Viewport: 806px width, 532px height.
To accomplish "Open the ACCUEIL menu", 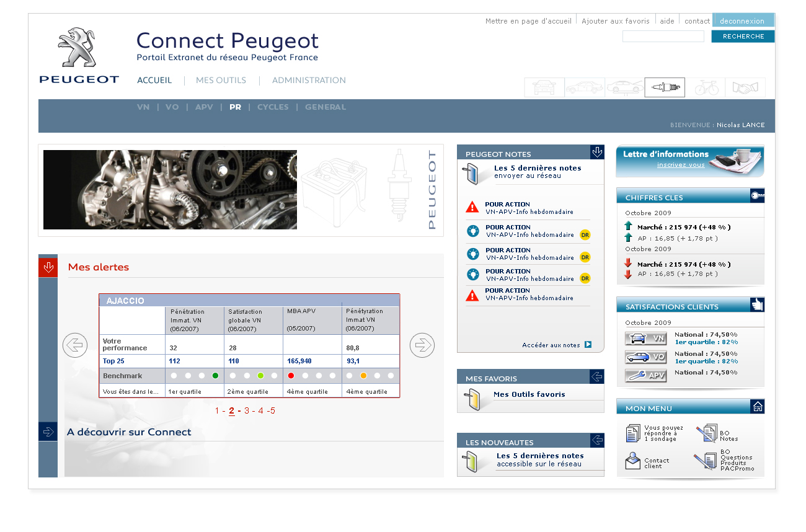I will coord(154,81).
